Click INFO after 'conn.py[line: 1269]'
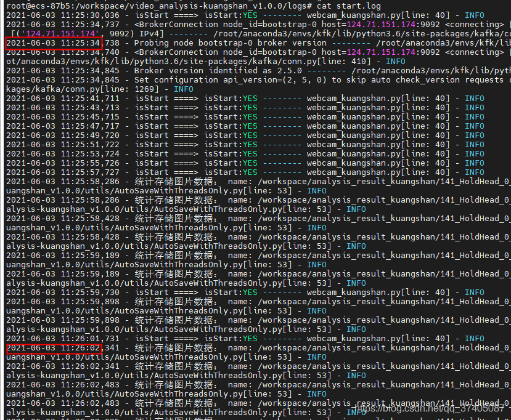This screenshot has height=420, width=511. tap(184, 89)
